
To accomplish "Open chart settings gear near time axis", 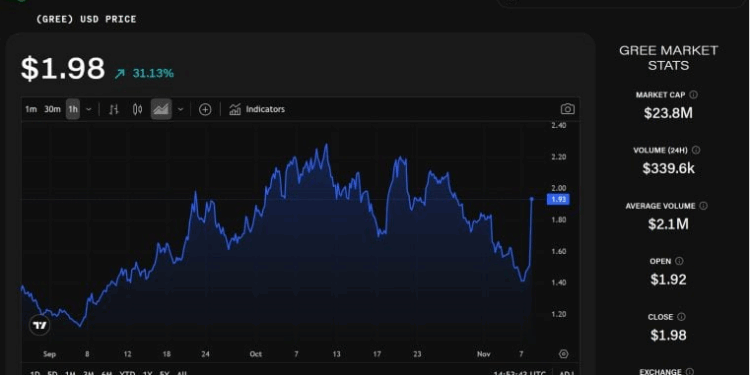I will [x=563, y=354].
